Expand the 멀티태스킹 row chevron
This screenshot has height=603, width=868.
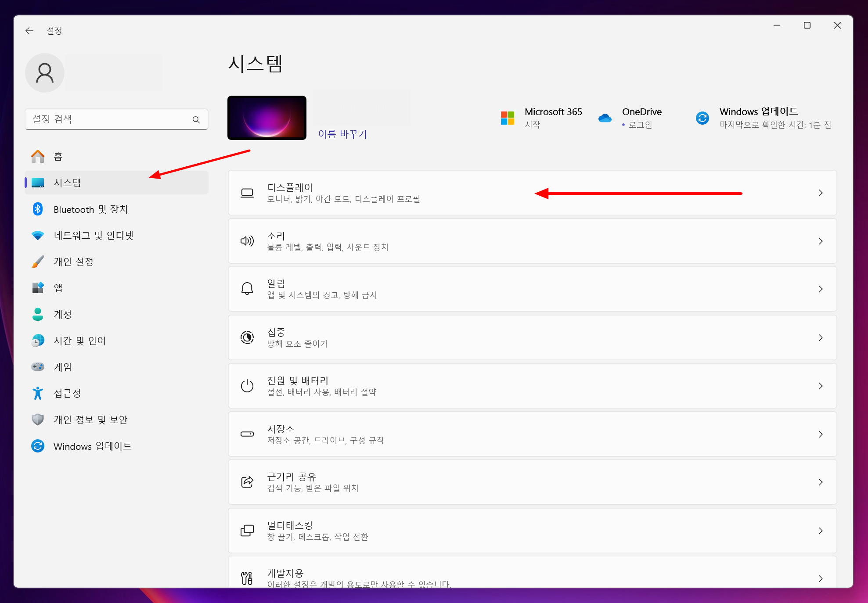click(820, 531)
